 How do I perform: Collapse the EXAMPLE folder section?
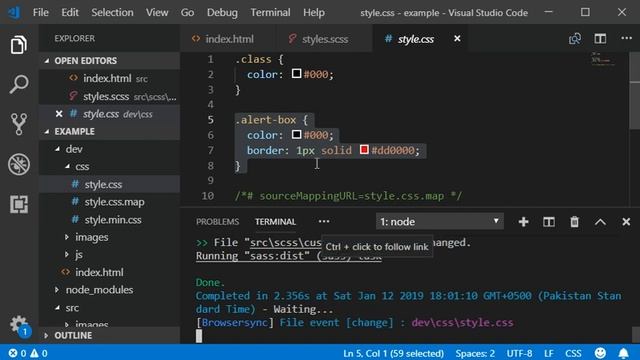click(x=109, y=131)
